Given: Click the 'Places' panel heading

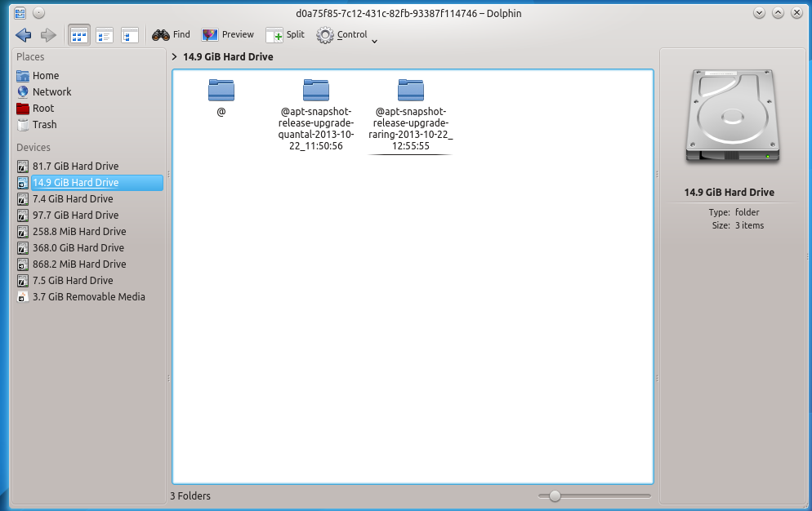Looking at the screenshot, I should (30, 57).
